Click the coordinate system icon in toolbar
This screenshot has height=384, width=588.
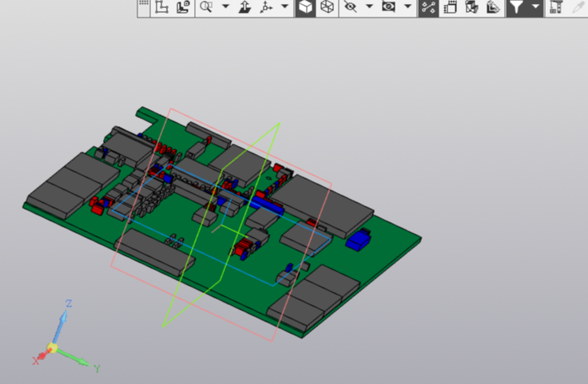click(161, 8)
